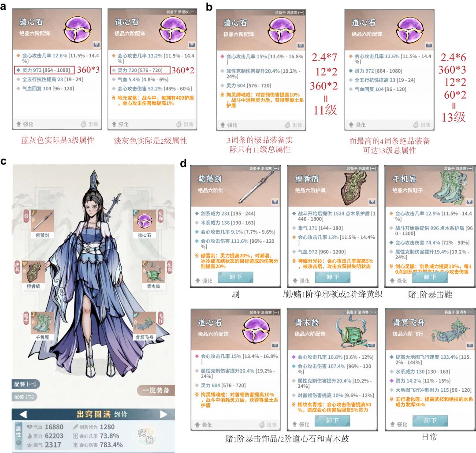
Task: Open the 檀香盾 armor equipment slot
Action: (33, 275)
